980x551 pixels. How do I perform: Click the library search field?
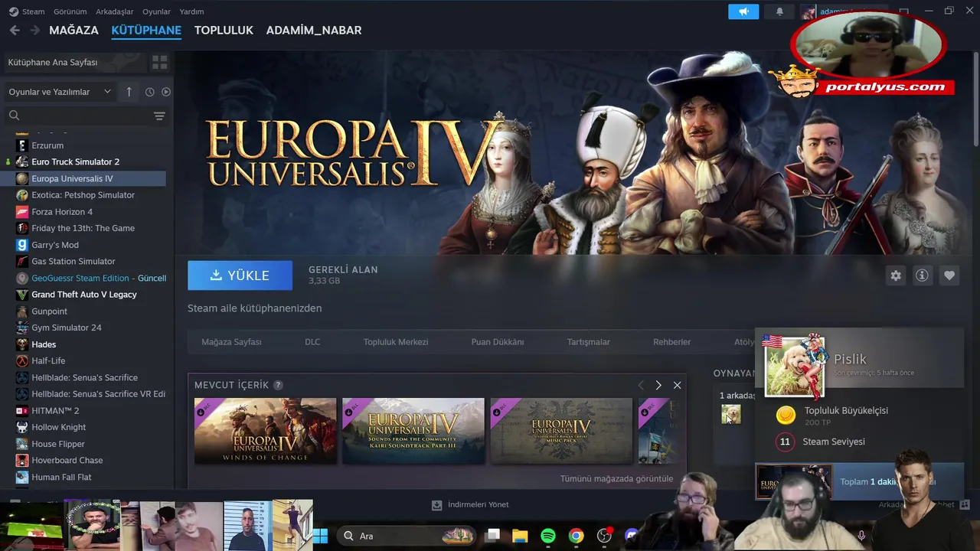(80, 116)
